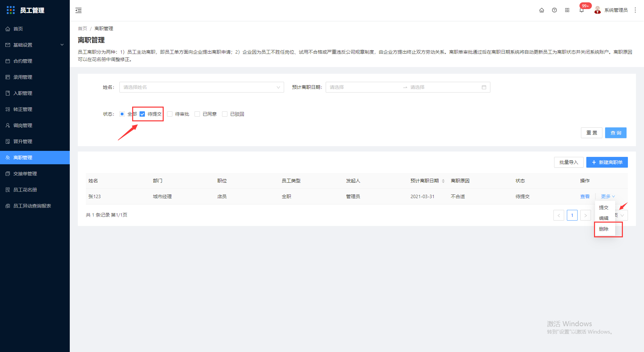Viewport: 644px width, 352px height.
Task: Go to the previous page arrow
Action: pos(559,215)
